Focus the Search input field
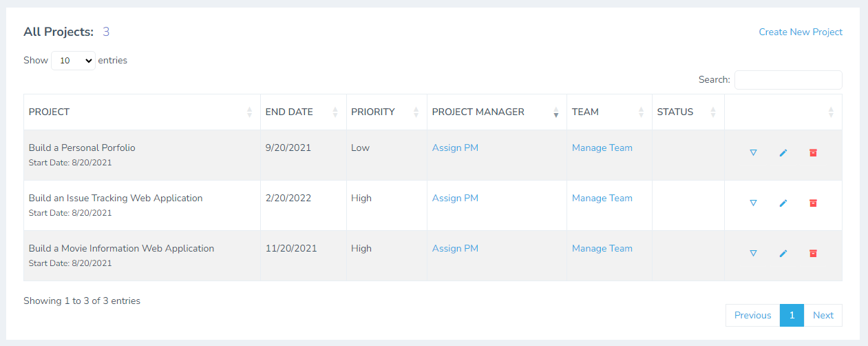Screen dimensions: 868x346 tap(787, 80)
